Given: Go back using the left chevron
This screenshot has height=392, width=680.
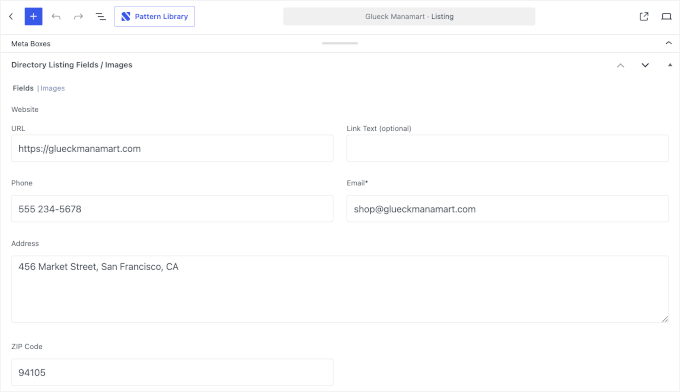Looking at the screenshot, I should coord(11,16).
